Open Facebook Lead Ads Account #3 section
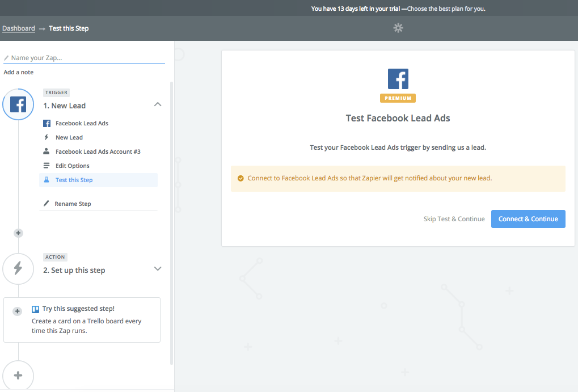Image resolution: width=578 pixels, height=392 pixels. (x=99, y=151)
